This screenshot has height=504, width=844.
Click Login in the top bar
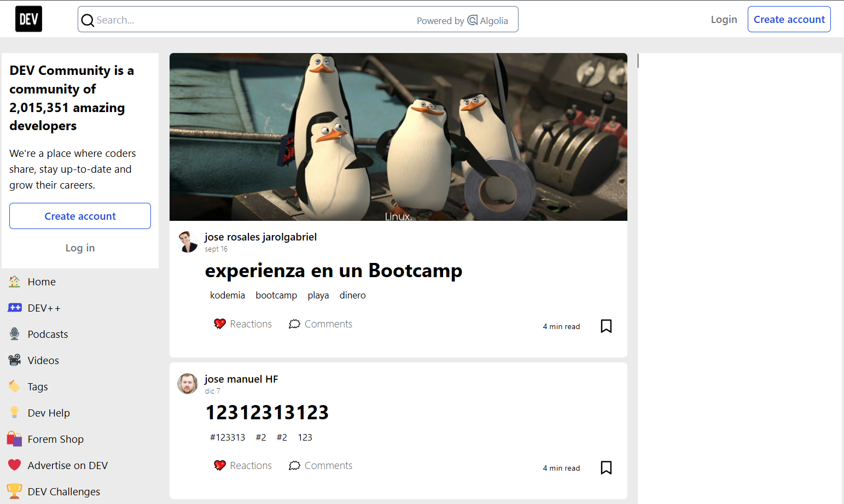click(x=724, y=19)
